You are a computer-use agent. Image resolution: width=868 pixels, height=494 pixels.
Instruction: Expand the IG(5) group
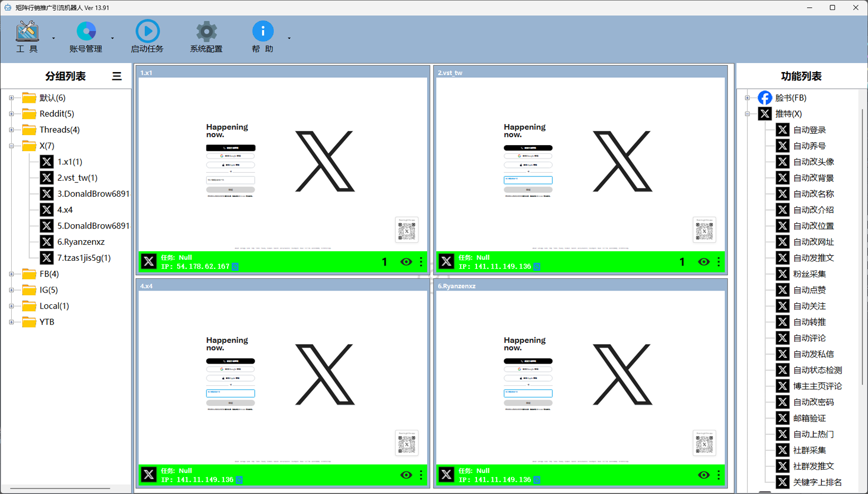click(11, 290)
